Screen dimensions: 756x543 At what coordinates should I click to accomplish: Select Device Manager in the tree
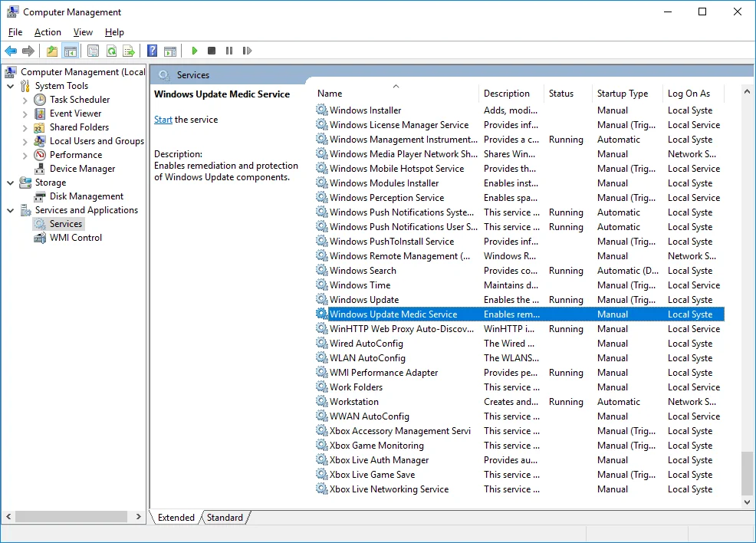[83, 169]
